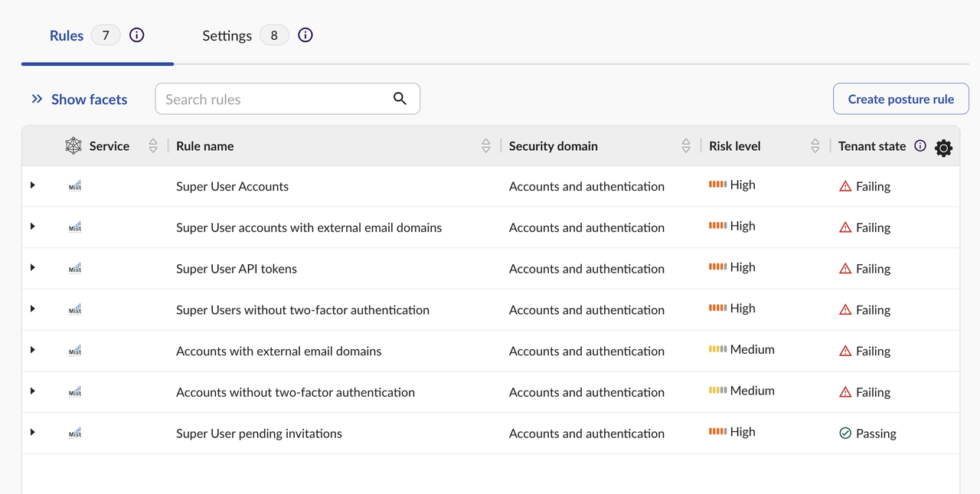Click the magnifier search icon
The width and height of the screenshot is (980, 494).
click(400, 99)
